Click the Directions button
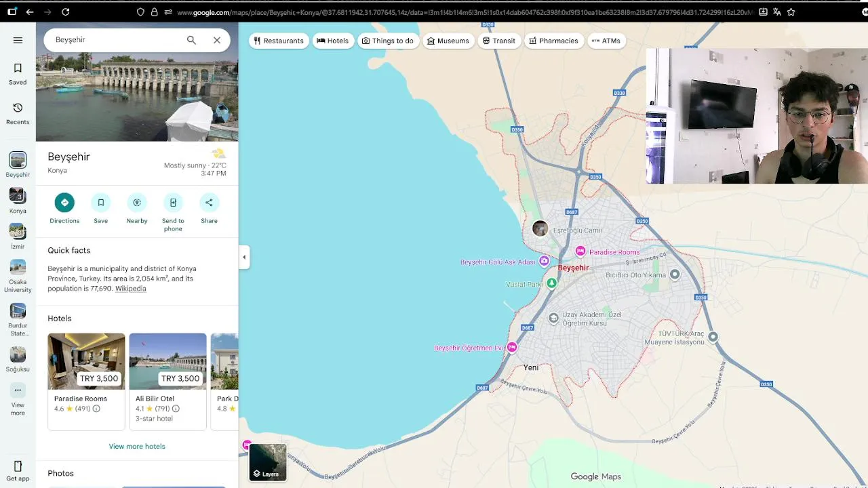This screenshot has height=488, width=868. coord(64,202)
